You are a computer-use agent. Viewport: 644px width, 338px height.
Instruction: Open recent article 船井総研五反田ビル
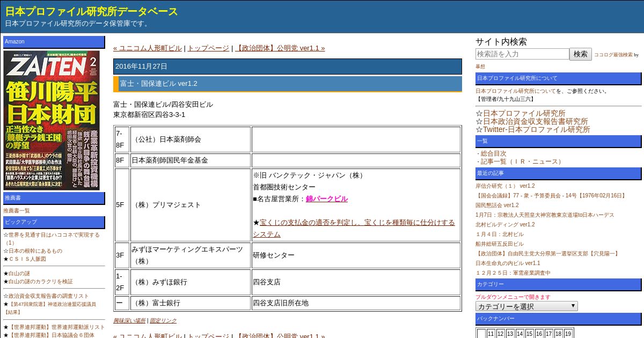pyautogui.click(x=500, y=244)
